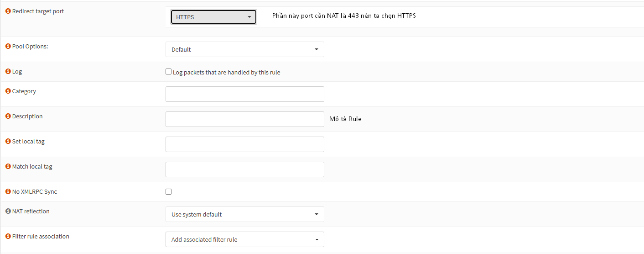The image size is (644, 254).
Task: Enable Log packets handled by this rule
Action: (x=168, y=72)
